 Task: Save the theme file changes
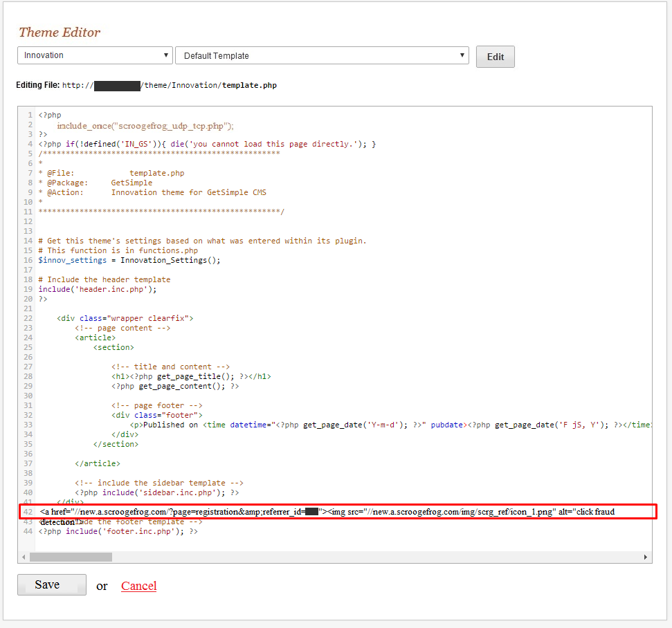[x=52, y=585]
